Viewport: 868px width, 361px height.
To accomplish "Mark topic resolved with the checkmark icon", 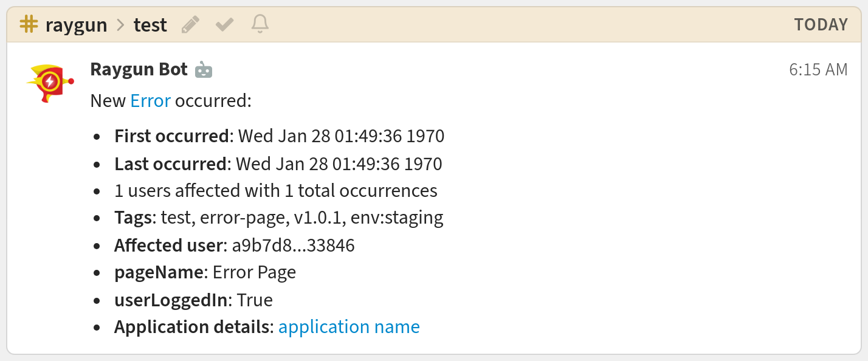I will click(225, 25).
